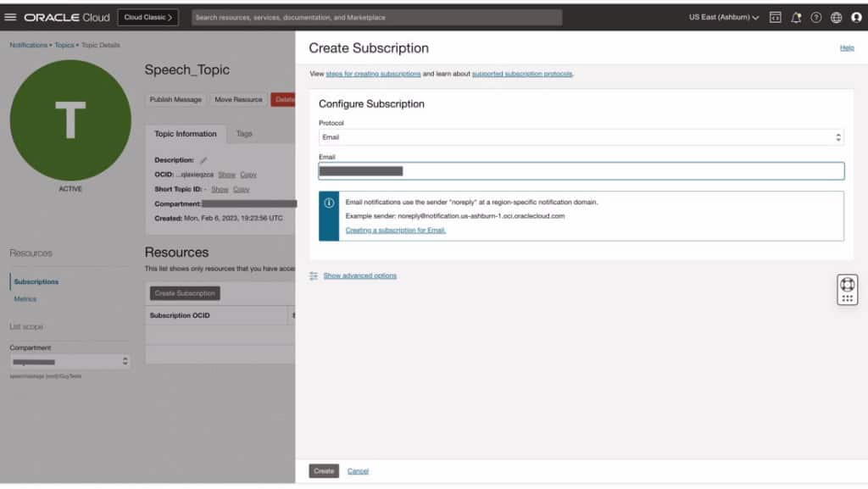Click the advanced options sliders icon
This screenshot has width=868, height=489.
313,275
